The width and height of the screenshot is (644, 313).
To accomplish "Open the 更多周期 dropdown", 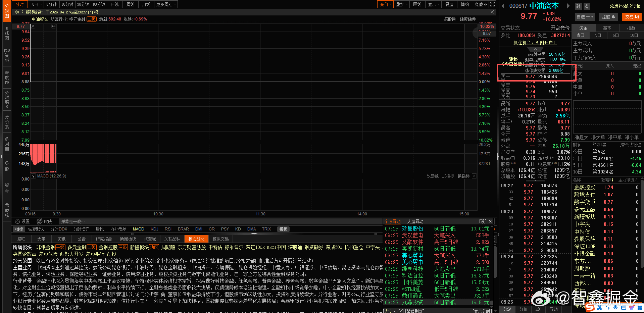I will 166,4.
